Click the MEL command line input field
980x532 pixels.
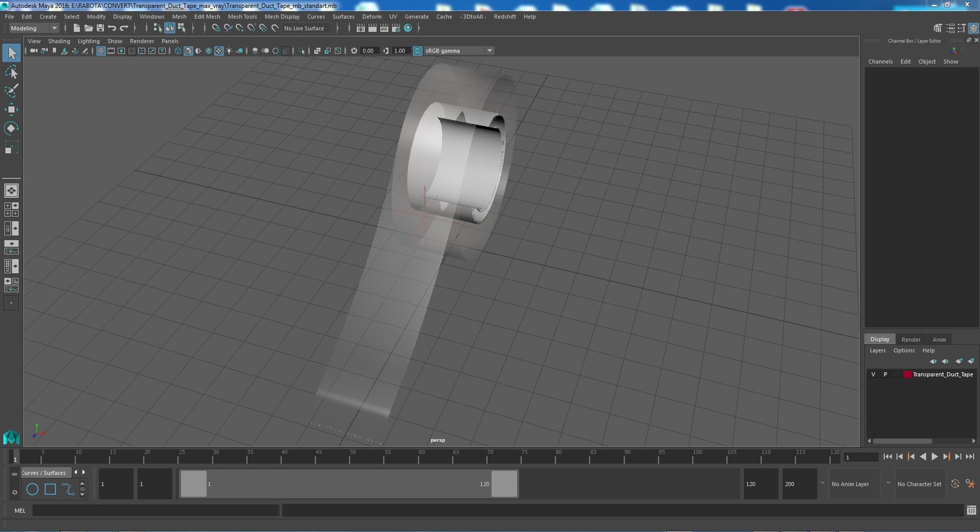click(155, 510)
